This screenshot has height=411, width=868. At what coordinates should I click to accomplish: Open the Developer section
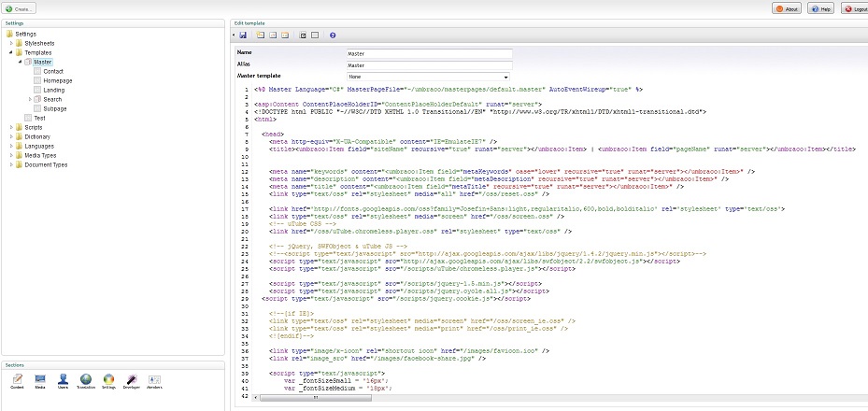pyautogui.click(x=131, y=379)
